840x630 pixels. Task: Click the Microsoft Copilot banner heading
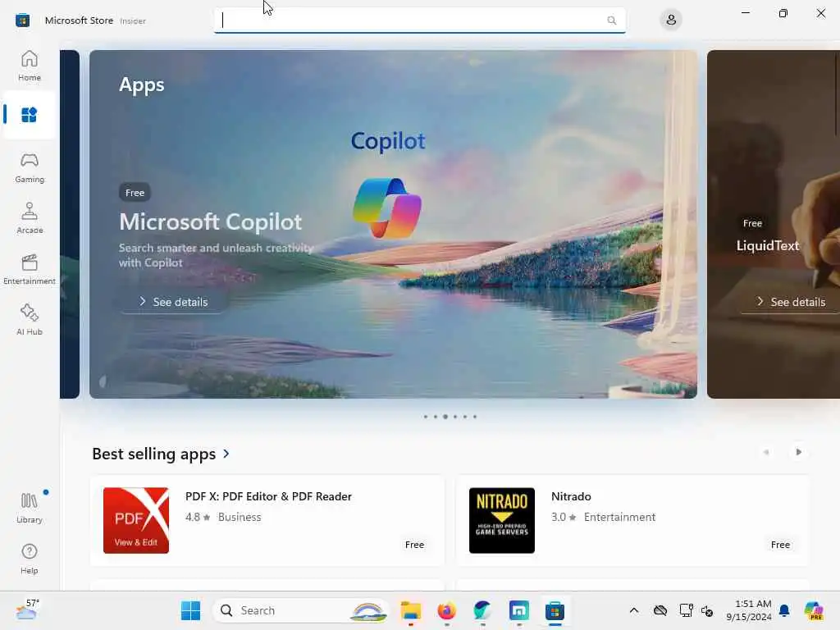click(211, 221)
